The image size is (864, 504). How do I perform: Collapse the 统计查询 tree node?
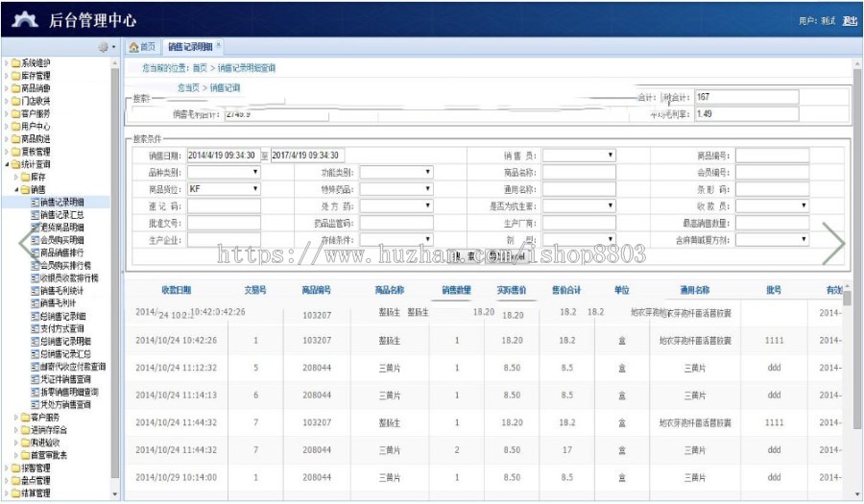point(7,165)
